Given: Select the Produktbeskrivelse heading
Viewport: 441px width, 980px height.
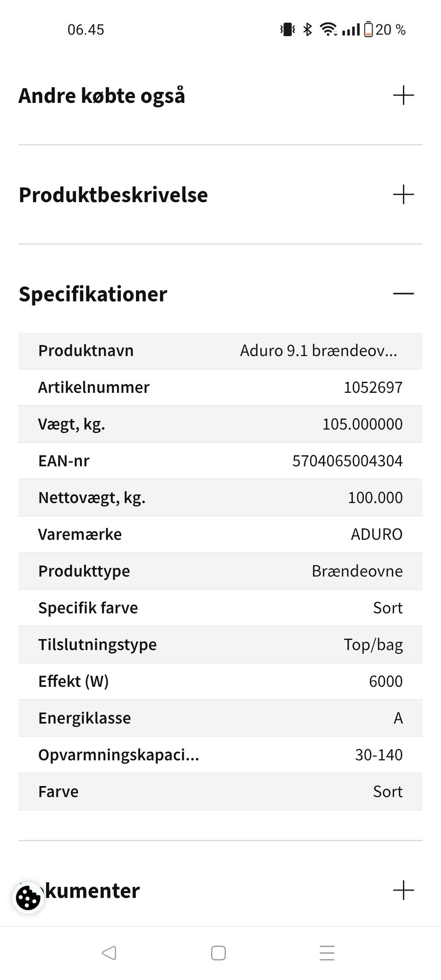Looking at the screenshot, I should 113,195.
